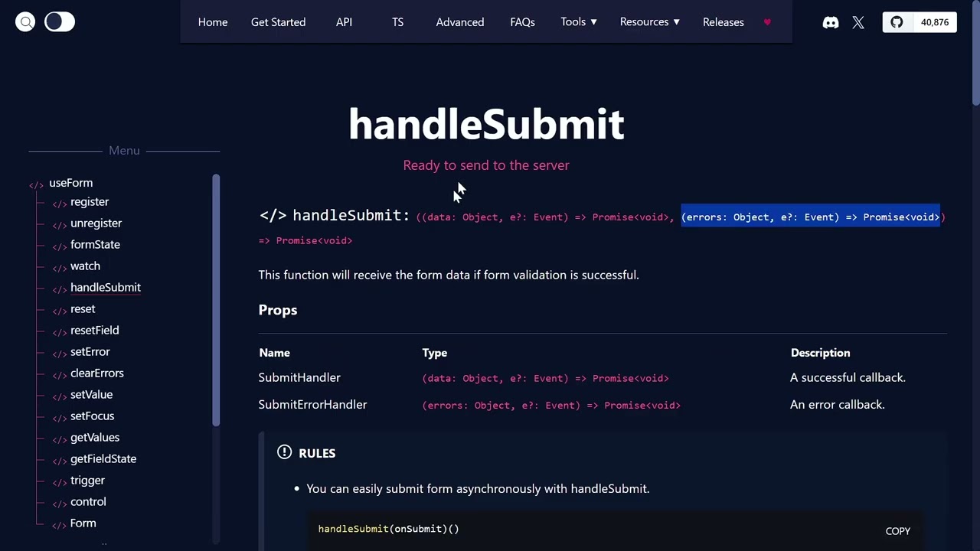The image size is (980, 551).
Task: Expand the Tools dropdown menu
Action: 579,22
